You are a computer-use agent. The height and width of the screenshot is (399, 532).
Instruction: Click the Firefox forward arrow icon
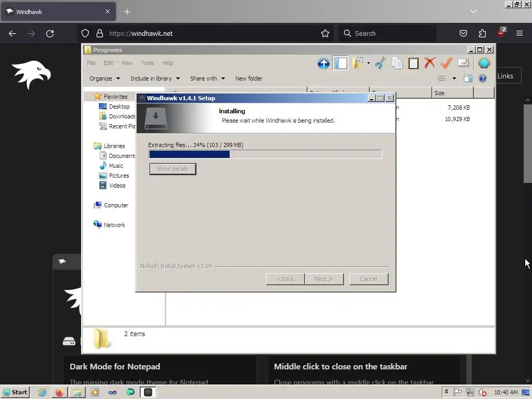[31, 33]
